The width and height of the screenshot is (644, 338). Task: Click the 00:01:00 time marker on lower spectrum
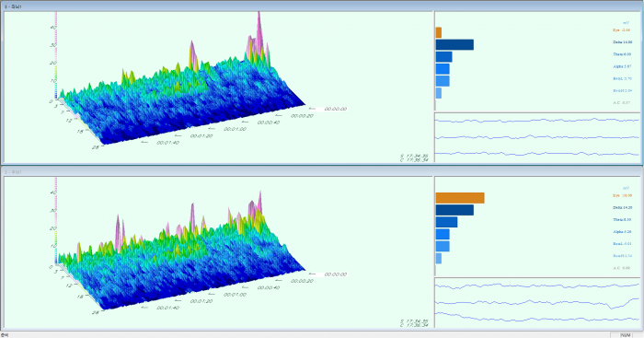coord(235,295)
